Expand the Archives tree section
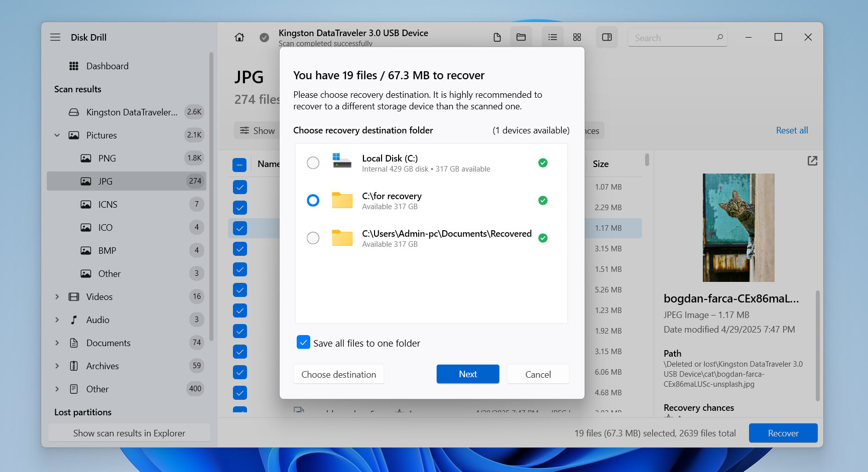Viewport: 868px width, 472px height. 57,366
